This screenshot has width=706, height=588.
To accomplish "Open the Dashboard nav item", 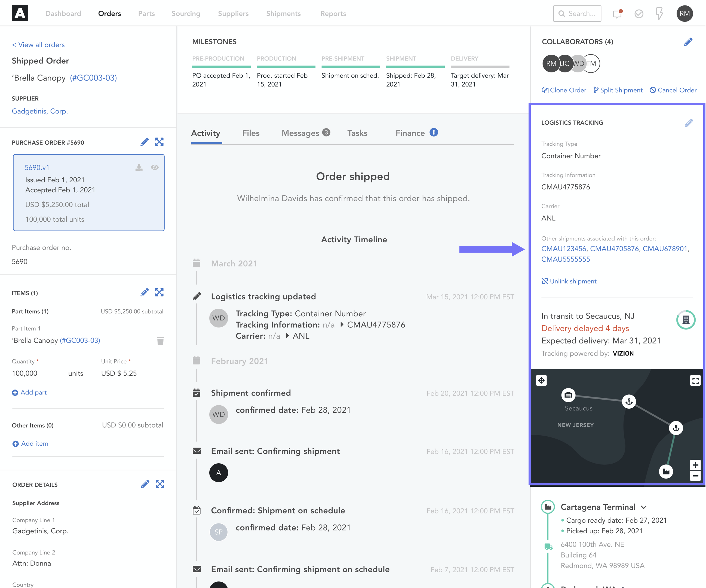I will [x=63, y=13].
